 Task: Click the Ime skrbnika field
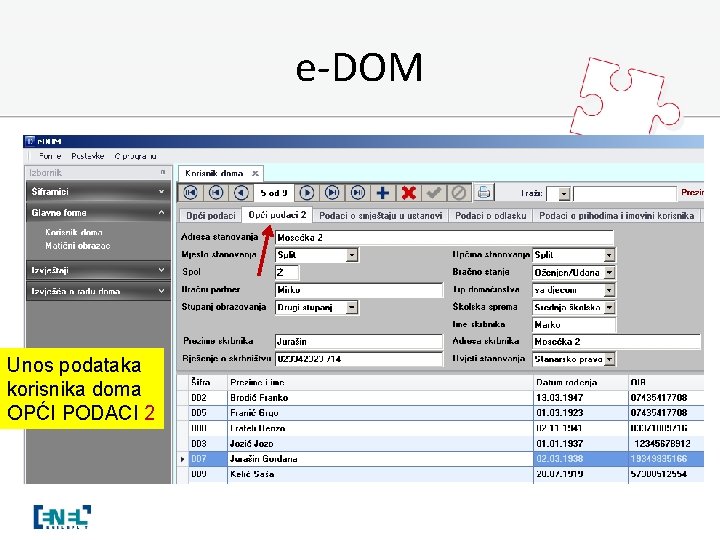point(574,325)
